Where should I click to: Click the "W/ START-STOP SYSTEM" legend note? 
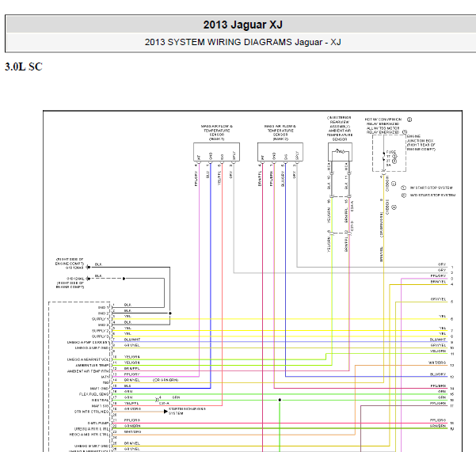(431, 188)
